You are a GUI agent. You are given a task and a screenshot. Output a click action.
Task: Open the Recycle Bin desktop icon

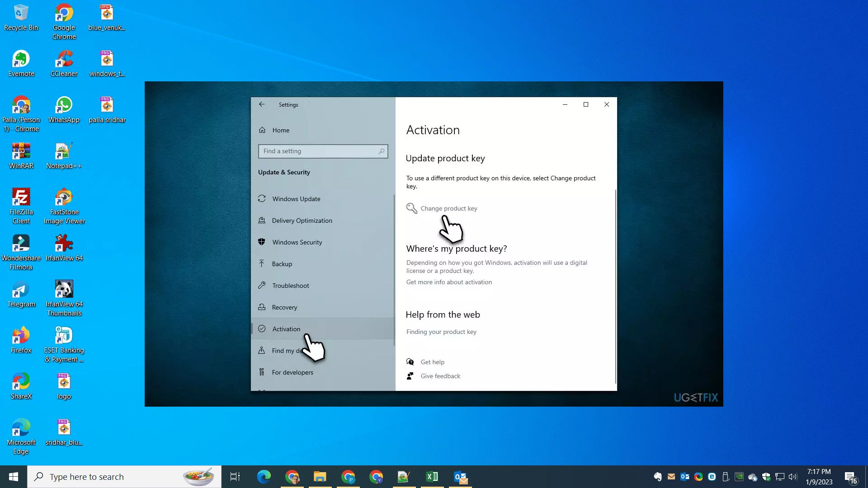[x=21, y=18]
